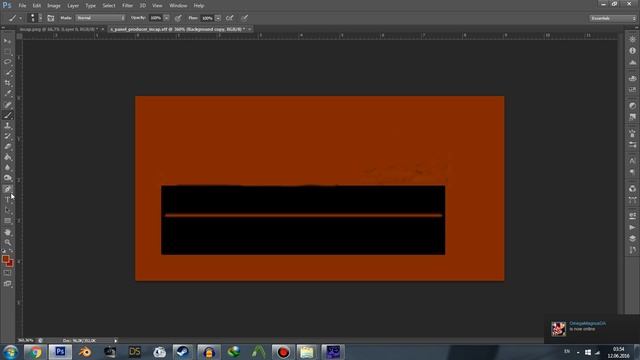Screen dimensions: 640x360
Task: Open Google Chrome from the taskbar
Action: pyautogui.click(x=35, y=352)
